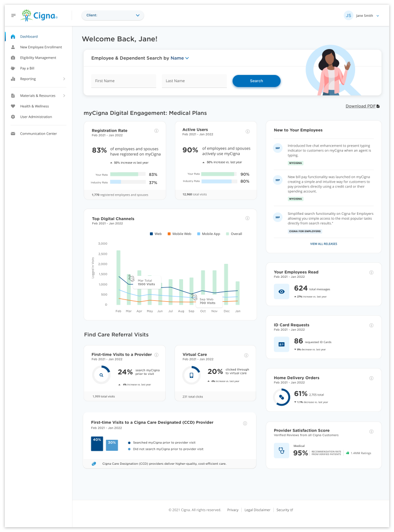This screenshot has height=532, width=394.
Task: Click the 30% light blue CCD bar
Action: coord(112,445)
